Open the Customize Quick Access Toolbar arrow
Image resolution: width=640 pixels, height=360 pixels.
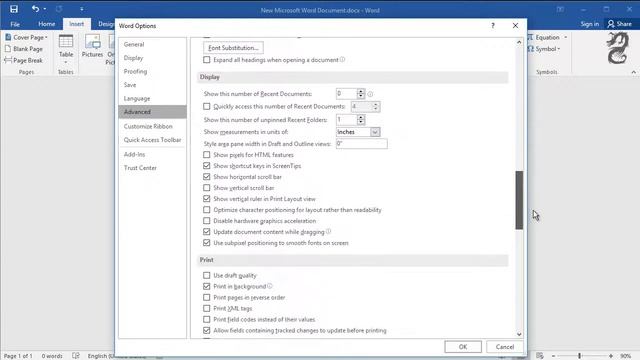tap(82, 9)
